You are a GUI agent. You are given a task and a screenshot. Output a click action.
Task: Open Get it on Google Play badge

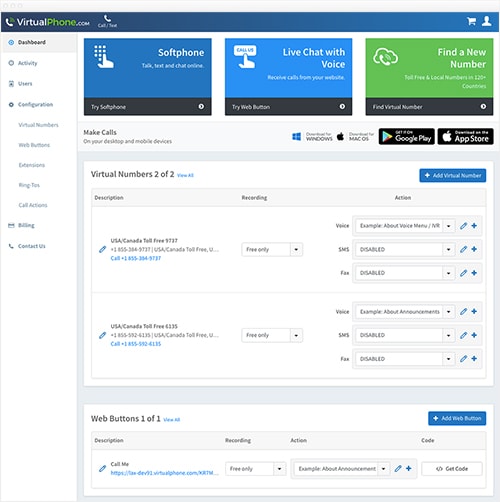coord(407,136)
